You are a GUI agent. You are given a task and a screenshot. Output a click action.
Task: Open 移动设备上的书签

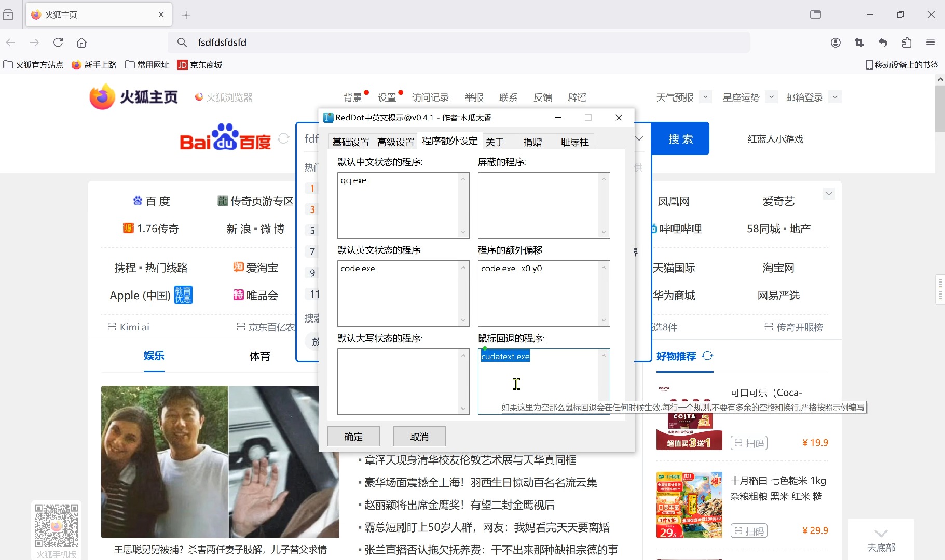[x=902, y=65]
